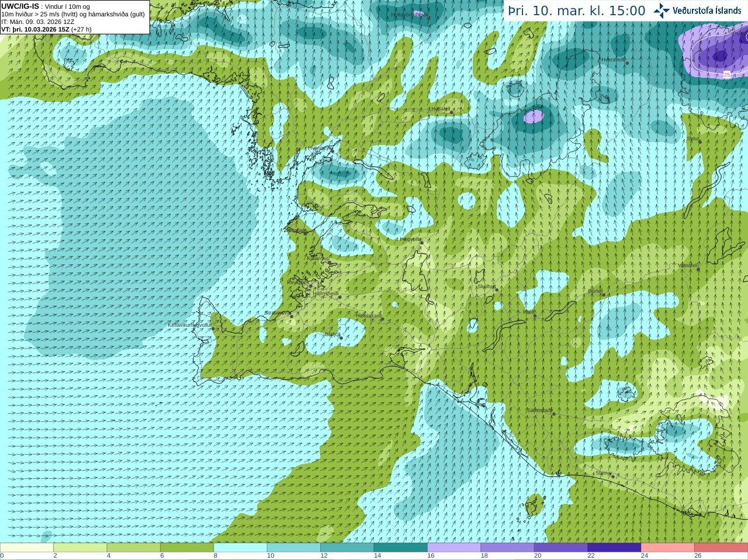748x560 pixels.
Task: Click the 8–10 m/s light cyan legend swatch
Action: tap(240, 548)
